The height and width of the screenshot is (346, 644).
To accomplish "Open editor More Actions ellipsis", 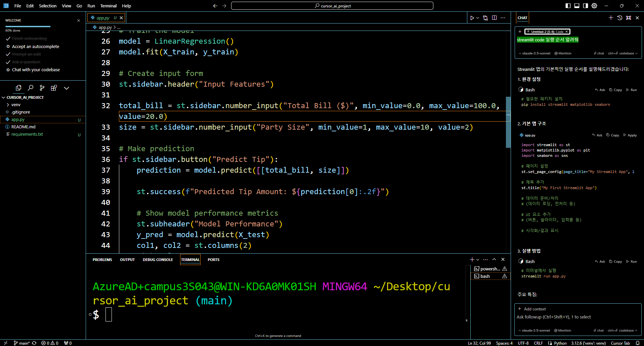I will [503, 18].
